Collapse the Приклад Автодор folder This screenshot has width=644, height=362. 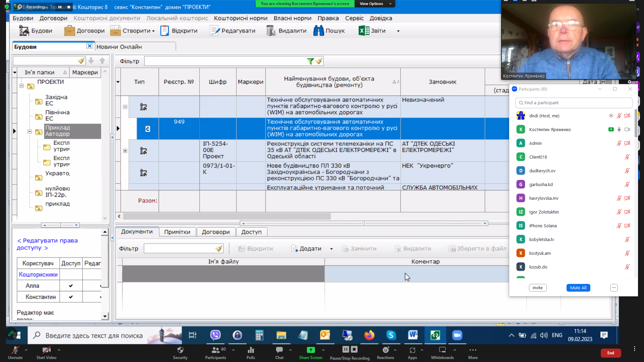coord(30,132)
